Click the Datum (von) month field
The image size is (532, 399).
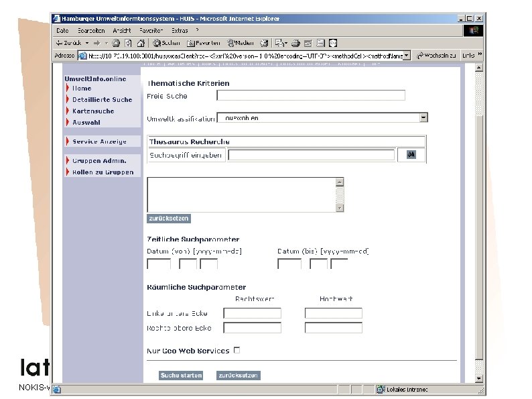(x=188, y=264)
